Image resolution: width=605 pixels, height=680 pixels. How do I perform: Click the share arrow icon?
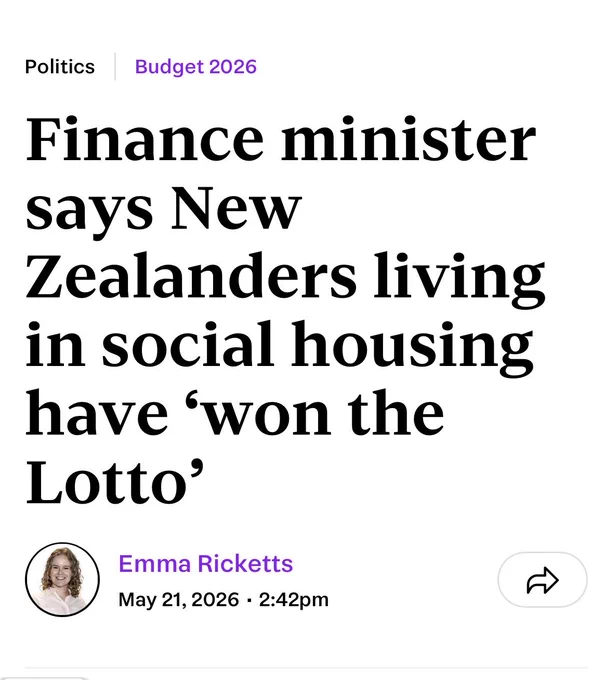coord(543,580)
